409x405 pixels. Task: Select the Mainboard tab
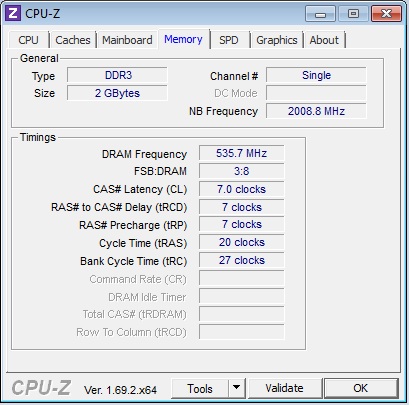pos(127,40)
